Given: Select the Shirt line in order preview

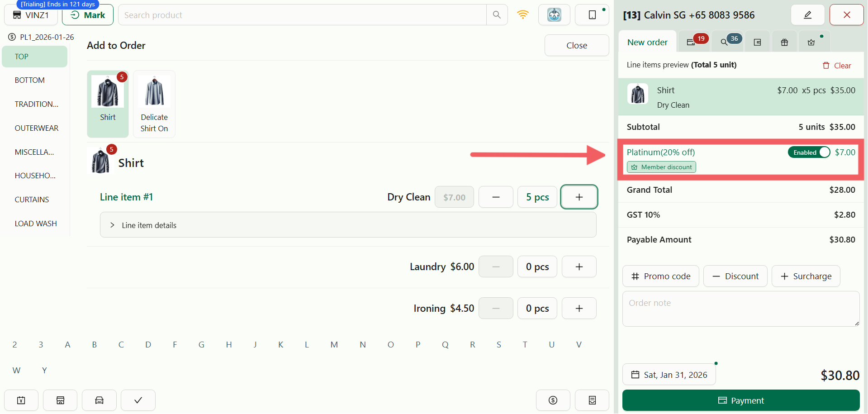Looking at the screenshot, I should [741, 97].
